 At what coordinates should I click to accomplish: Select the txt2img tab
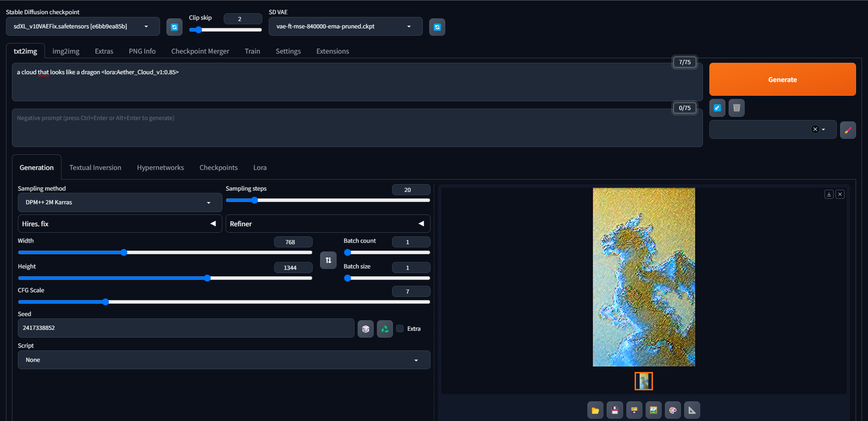coord(25,51)
